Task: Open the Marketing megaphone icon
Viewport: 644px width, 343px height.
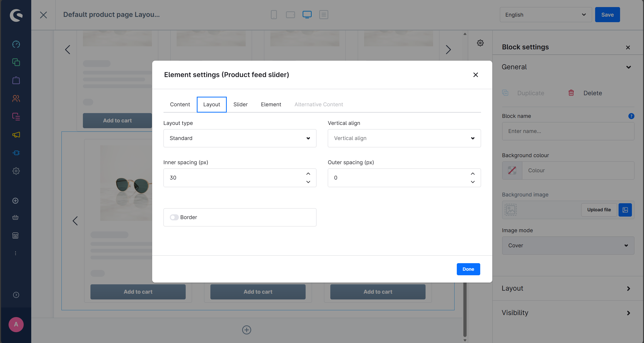Action: (16, 135)
